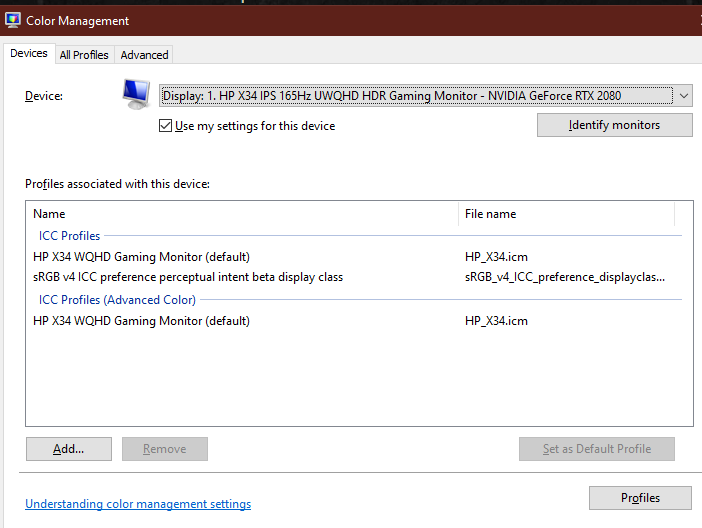Screen dimensions: 702x528
Task: Go to the Advanced tab
Action: click(x=145, y=55)
